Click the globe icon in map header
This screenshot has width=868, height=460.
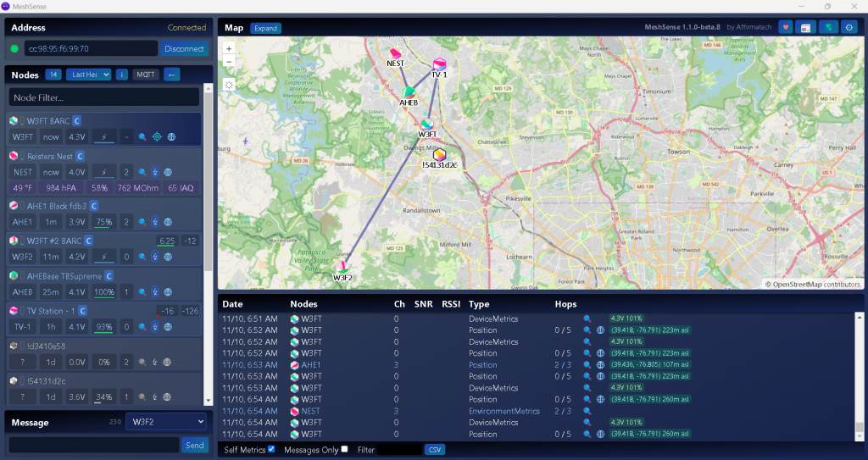point(829,28)
